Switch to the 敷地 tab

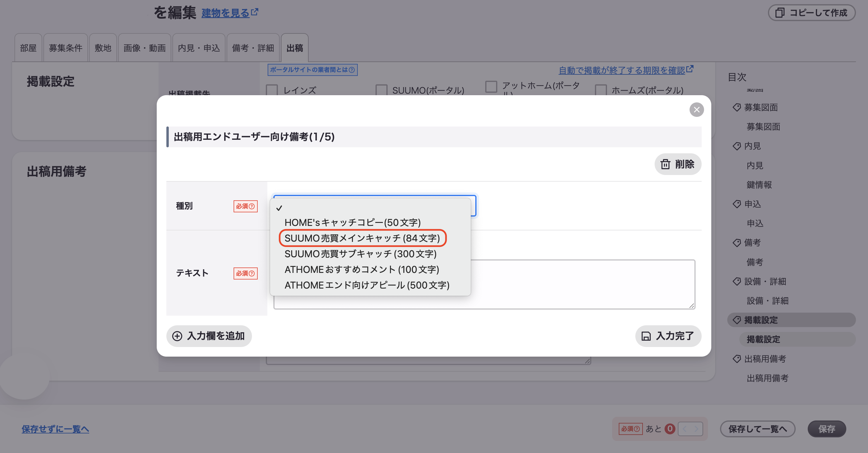click(x=103, y=48)
